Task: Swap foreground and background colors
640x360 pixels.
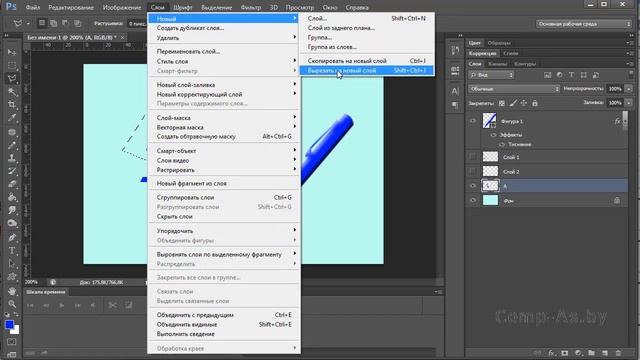Action: click(16, 315)
